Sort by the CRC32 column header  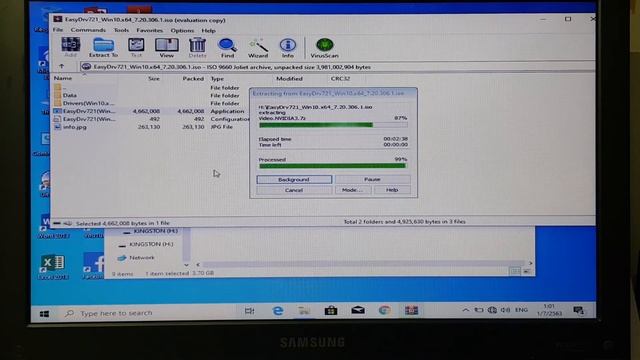340,78
